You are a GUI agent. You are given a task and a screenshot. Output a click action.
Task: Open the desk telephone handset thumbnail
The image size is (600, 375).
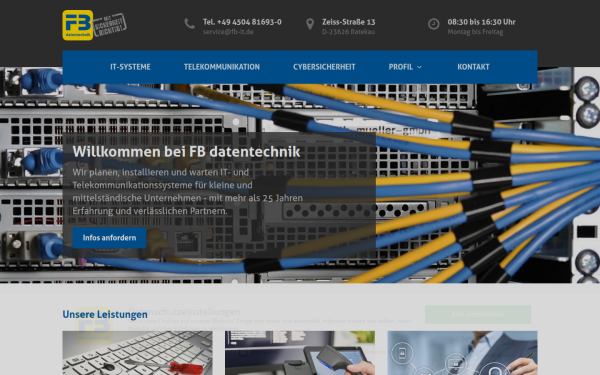(x=300, y=353)
